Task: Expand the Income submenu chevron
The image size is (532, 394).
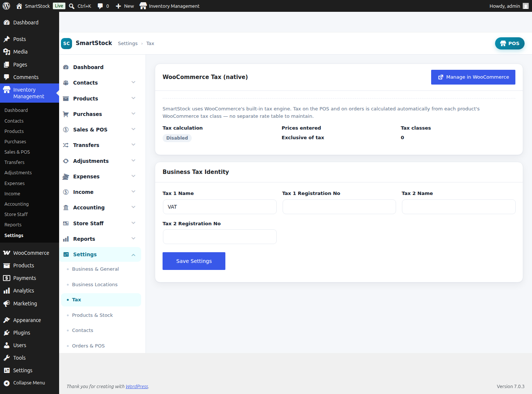Action: pyautogui.click(x=133, y=192)
